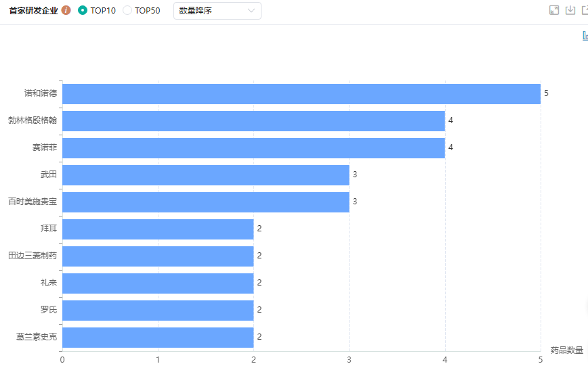Click the bar chart view icon
Image resolution: width=588 pixels, height=366 pixels.
pyautogui.click(x=585, y=36)
